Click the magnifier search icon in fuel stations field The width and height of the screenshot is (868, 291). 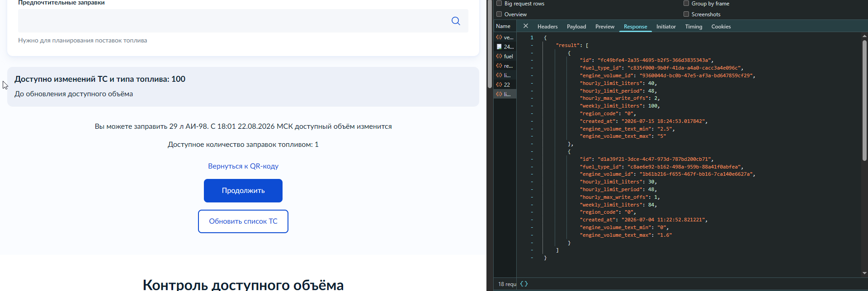point(456,21)
